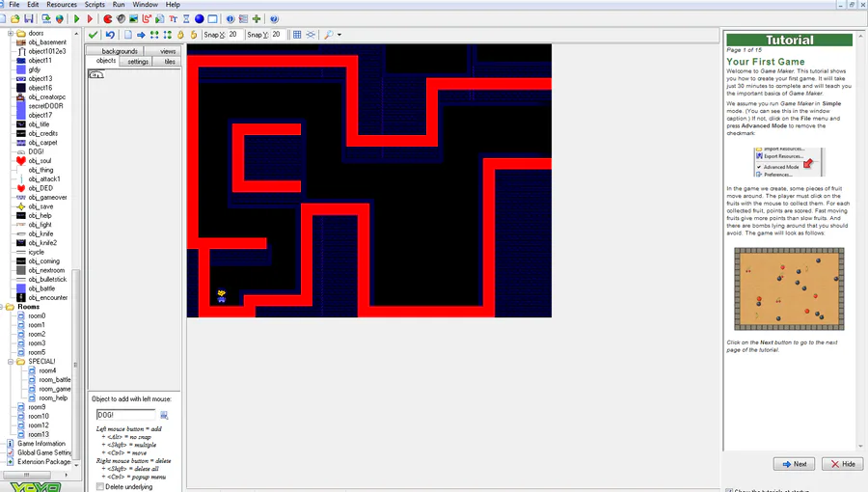Open global game settings toolbar icon
The width and height of the screenshot is (868, 492).
point(243,19)
